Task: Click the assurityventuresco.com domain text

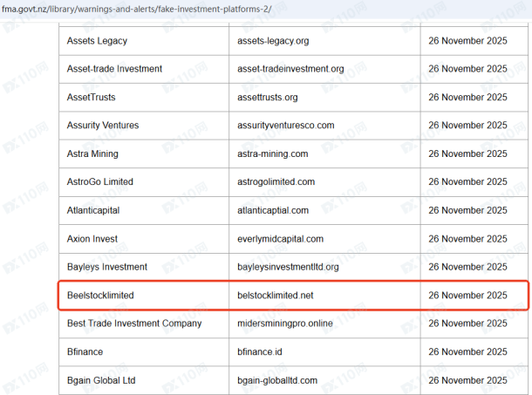Action: click(286, 126)
